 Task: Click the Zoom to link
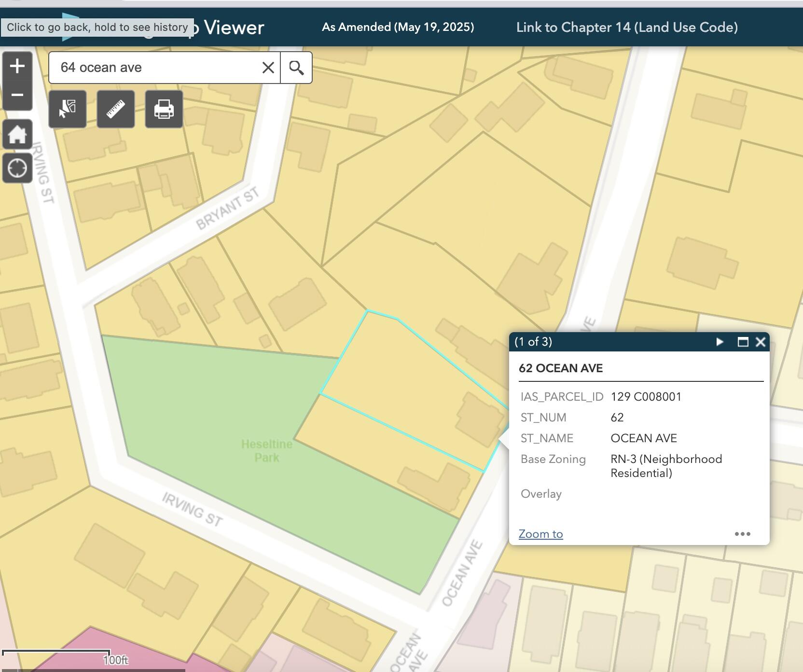point(540,534)
